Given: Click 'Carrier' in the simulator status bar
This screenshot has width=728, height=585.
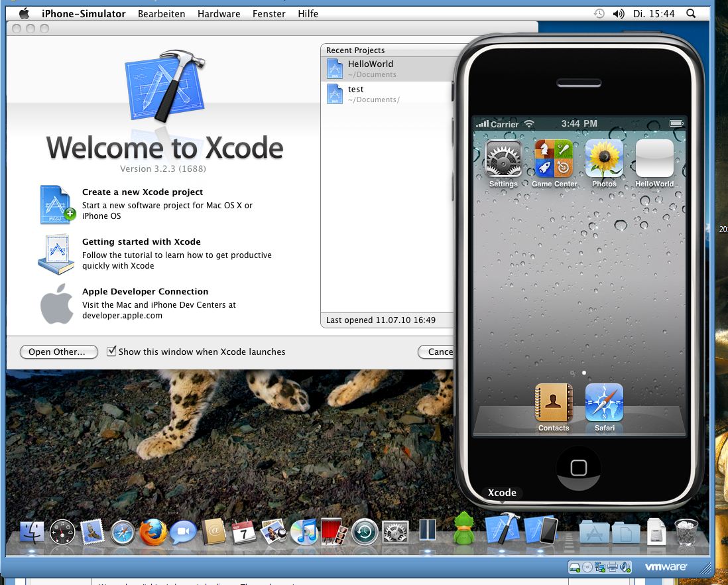Looking at the screenshot, I should click(504, 124).
